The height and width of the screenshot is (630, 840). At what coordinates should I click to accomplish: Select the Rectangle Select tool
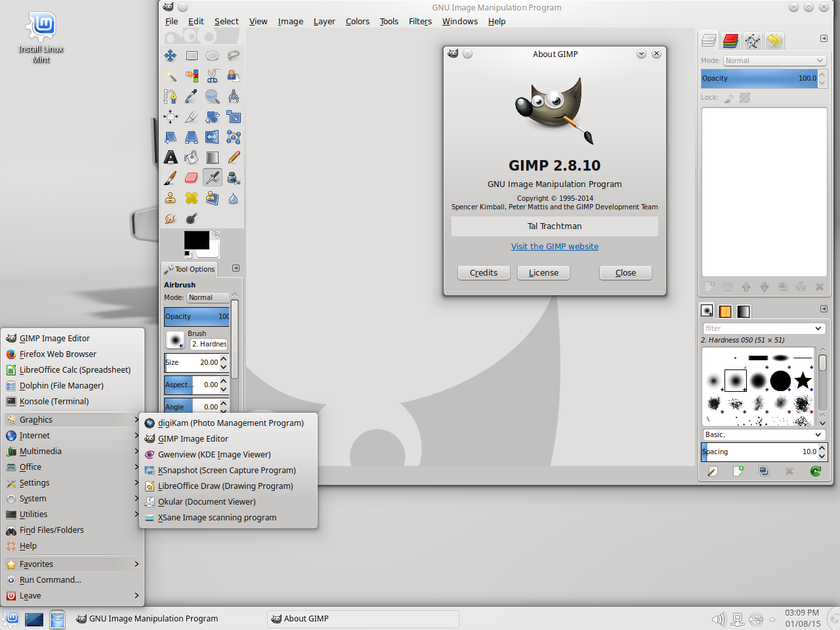coord(192,56)
